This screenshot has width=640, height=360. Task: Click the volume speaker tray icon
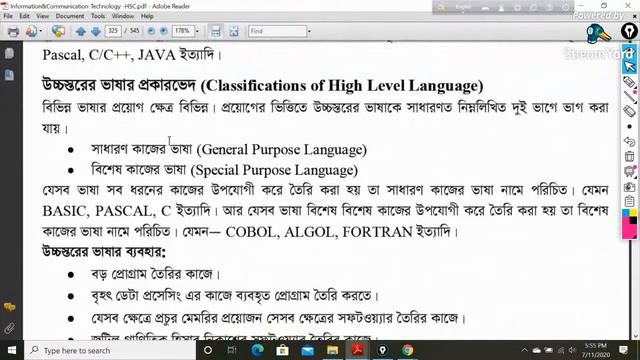[572, 350]
